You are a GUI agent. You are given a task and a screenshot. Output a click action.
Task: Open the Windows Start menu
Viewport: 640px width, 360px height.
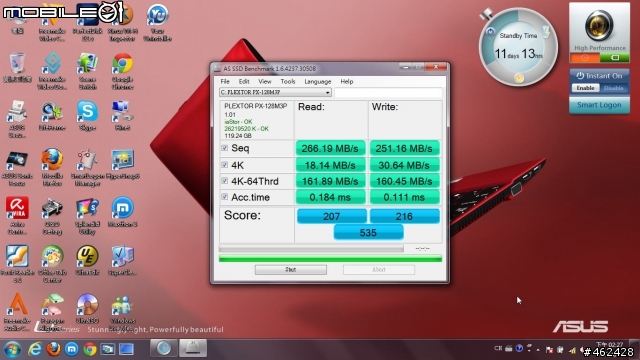click(x=12, y=349)
